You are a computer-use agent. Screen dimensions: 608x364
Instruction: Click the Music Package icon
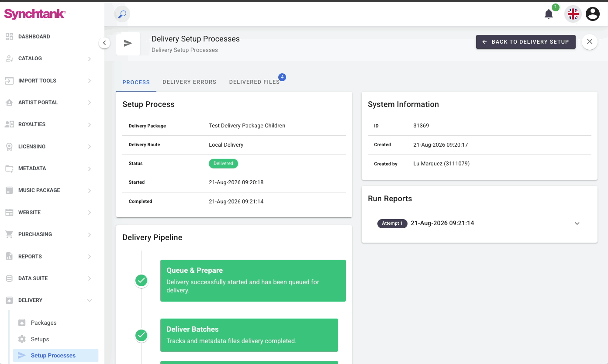[x=9, y=190]
